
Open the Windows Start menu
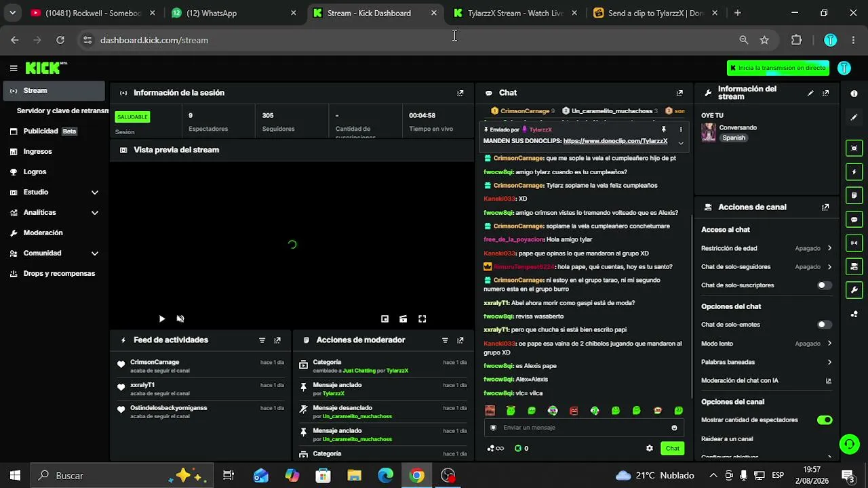[x=15, y=476]
